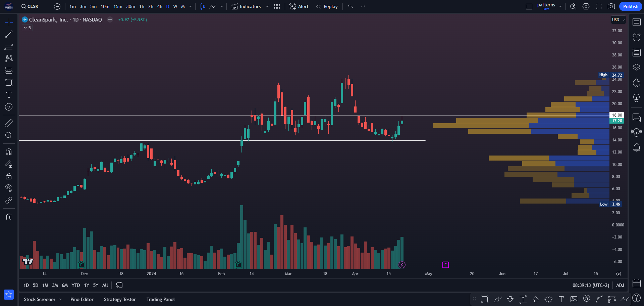The image size is (644, 306).
Task: Switch to the 1m timeframe
Action: coord(73,6)
